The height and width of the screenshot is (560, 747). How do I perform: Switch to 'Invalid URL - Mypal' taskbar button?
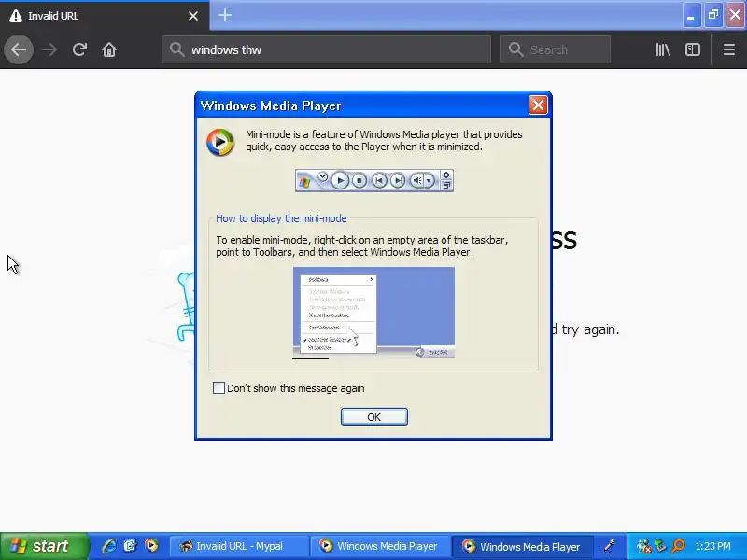tap(238, 546)
